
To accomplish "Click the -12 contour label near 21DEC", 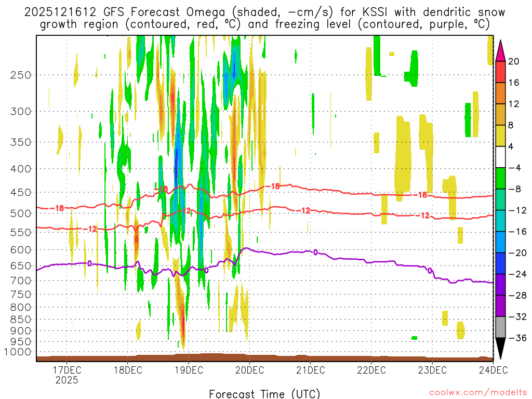I will pyautogui.click(x=303, y=211).
